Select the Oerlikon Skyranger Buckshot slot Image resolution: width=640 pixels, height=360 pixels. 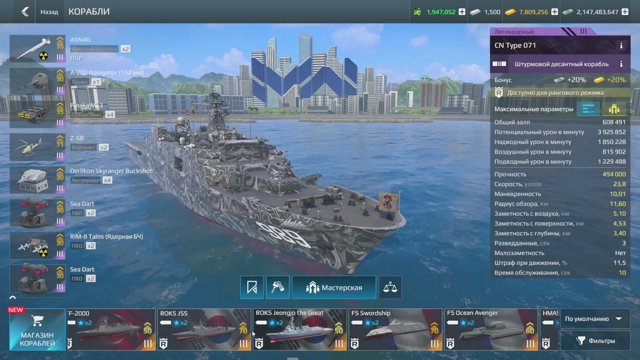38,180
